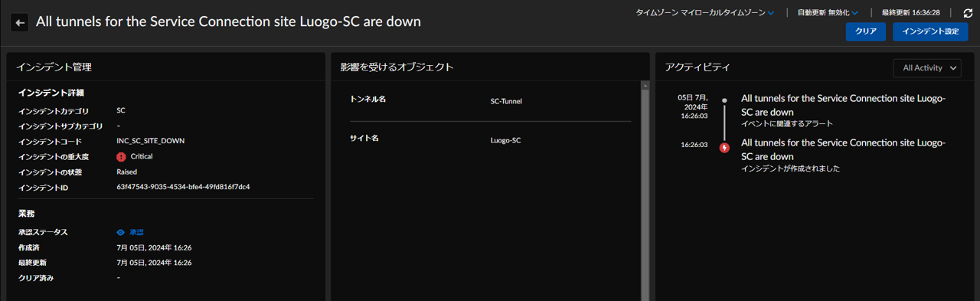Viewport: 980px width, 301px height.
Task: Click the red lightning incident-created marker
Action: point(724,148)
